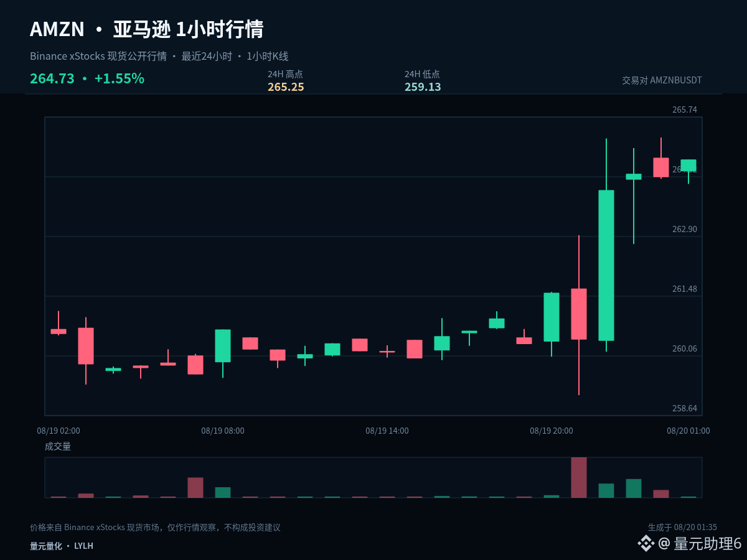Viewport: 747px width, 560px height.
Task: Select the 24H low value 259.13
Action: click(423, 87)
